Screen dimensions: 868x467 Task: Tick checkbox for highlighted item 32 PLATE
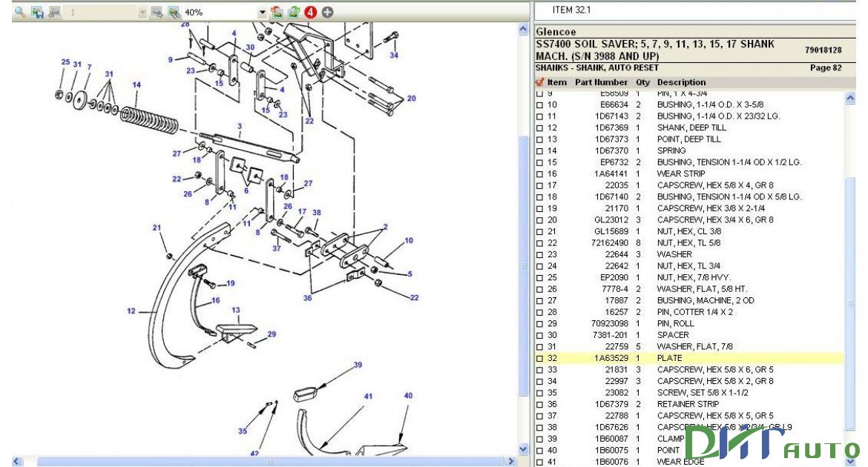(540, 359)
